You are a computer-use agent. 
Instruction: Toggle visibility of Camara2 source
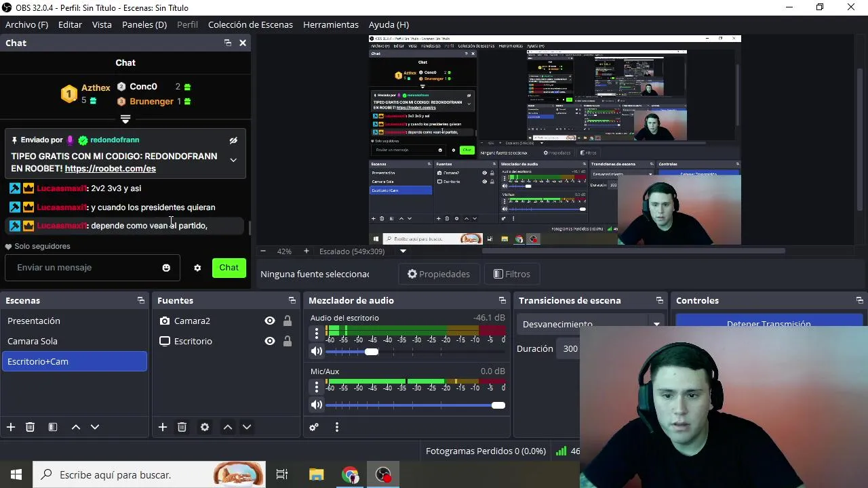click(x=270, y=321)
